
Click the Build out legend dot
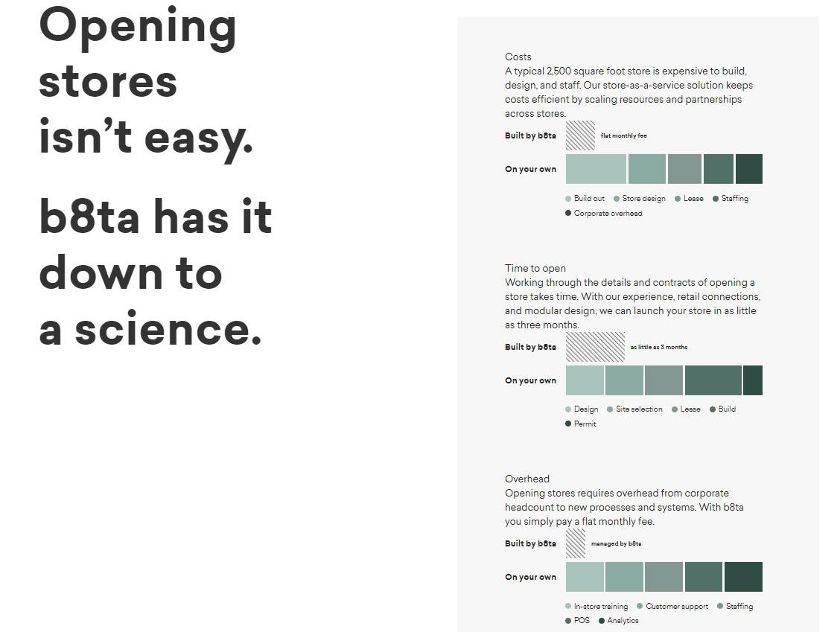[x=568, y=199]
